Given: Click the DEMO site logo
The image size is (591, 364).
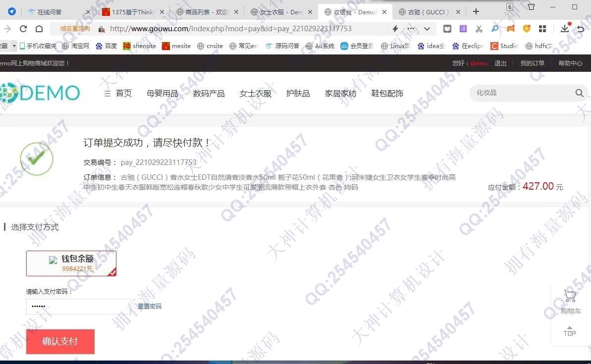Looking at the screenshot, I should click(40, 93).
